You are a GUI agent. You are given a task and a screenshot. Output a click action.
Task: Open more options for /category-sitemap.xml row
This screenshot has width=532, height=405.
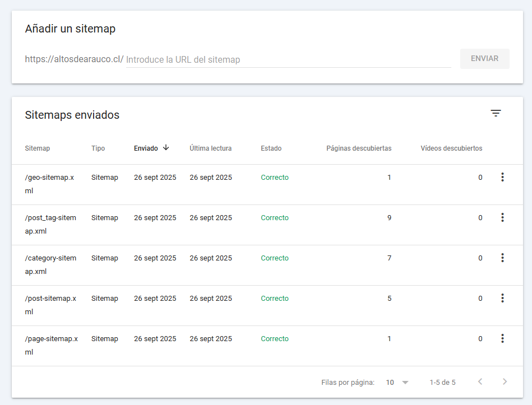pos(502,258)
